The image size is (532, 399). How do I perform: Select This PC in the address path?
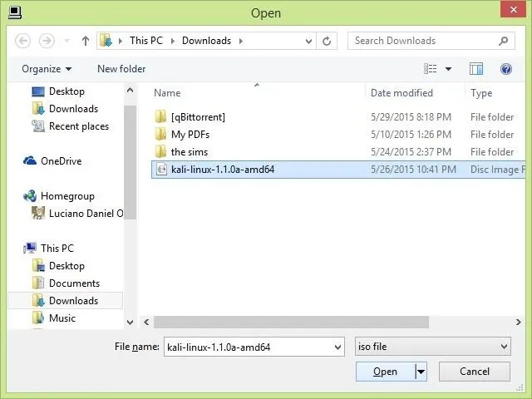[146, 41]
